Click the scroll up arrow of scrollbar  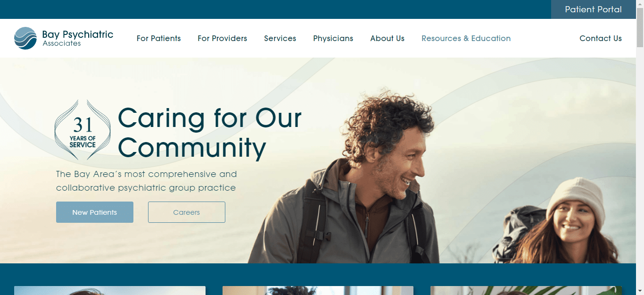pyautogui.click(x=640, y=4)
